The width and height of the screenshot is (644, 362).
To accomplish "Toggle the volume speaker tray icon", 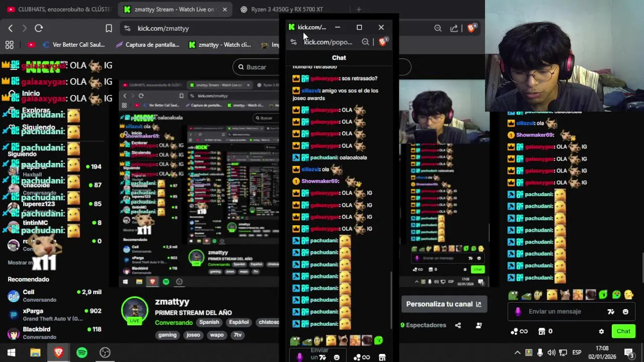I will (x=551, y=352).
